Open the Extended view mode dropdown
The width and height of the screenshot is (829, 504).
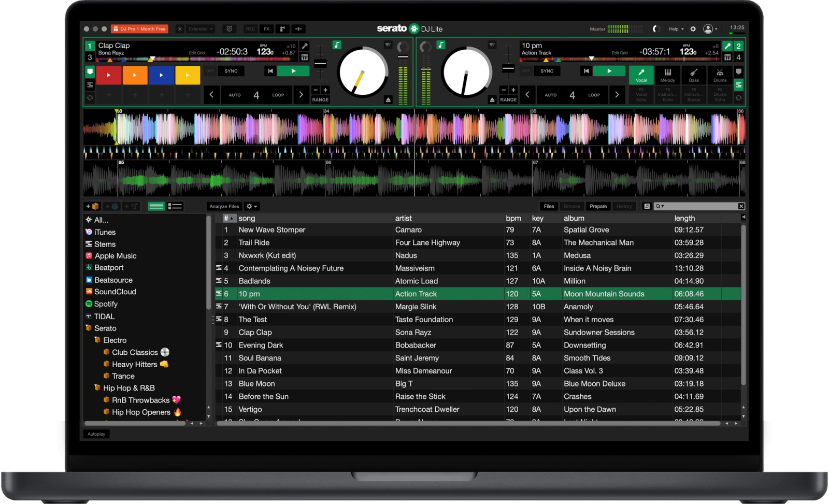(x=201, y=29)
